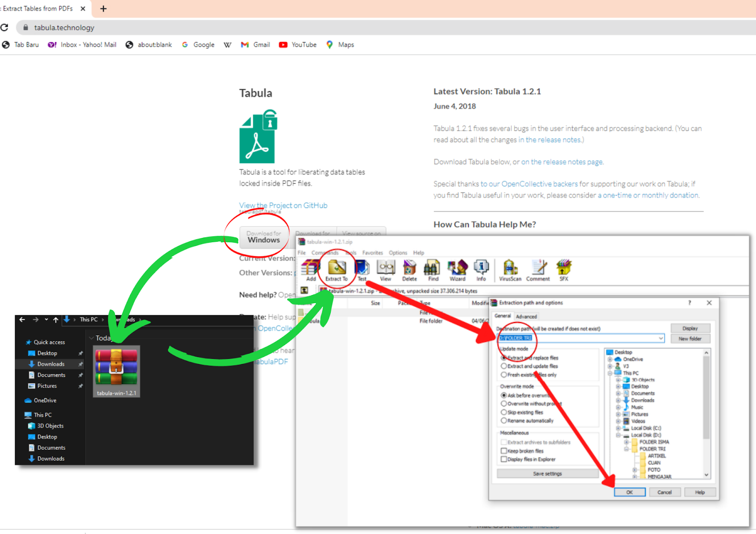Show archive Info in WinRAR
The height and width of the screenshot is (534, 756).
click(x=481, y=270)
